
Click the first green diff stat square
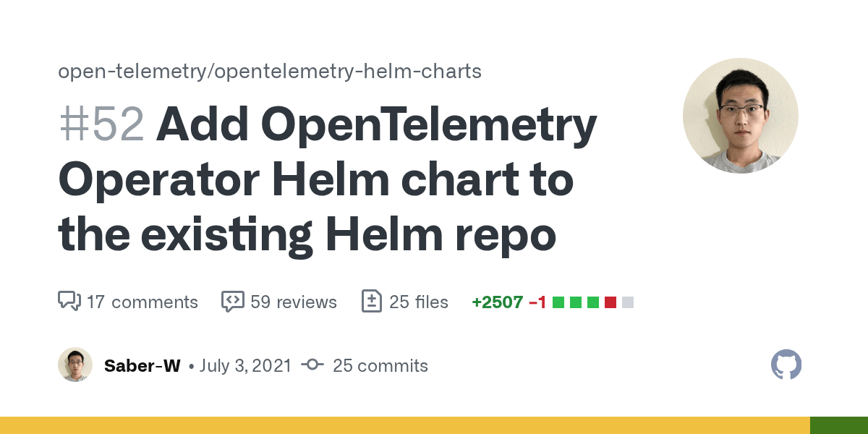pyautogui.click(x=558, y=302)
